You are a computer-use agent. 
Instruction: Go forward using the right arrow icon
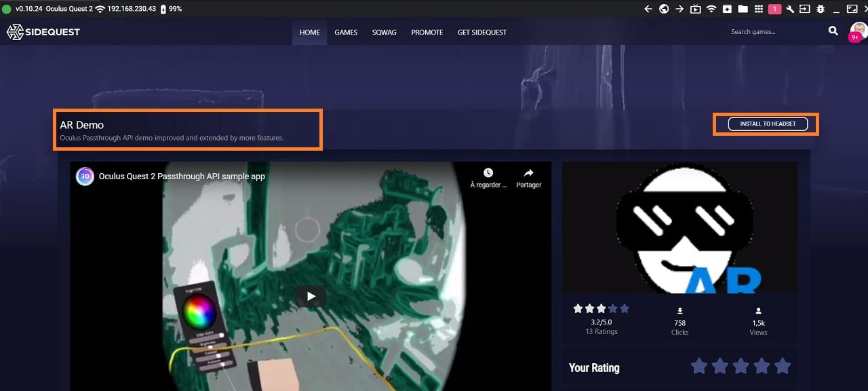[x=679, y=9]
